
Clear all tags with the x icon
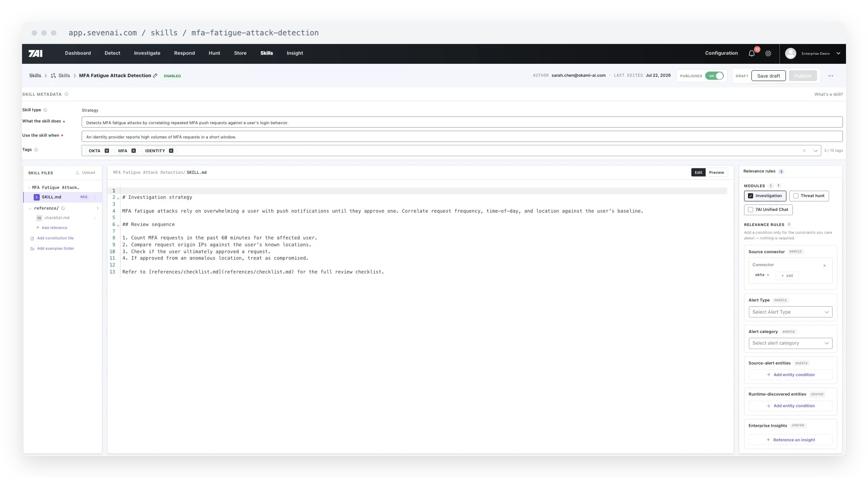(804, 151)
